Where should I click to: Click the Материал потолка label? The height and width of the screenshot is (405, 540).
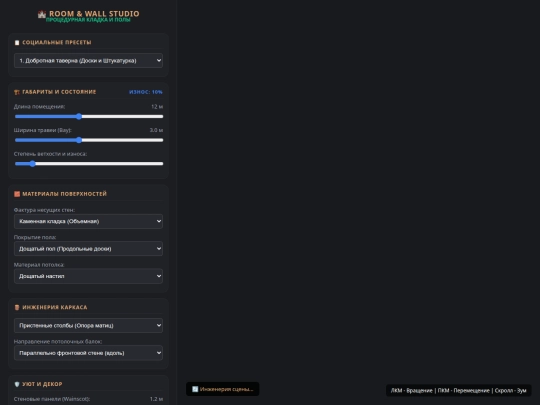(x=39, y=265)
